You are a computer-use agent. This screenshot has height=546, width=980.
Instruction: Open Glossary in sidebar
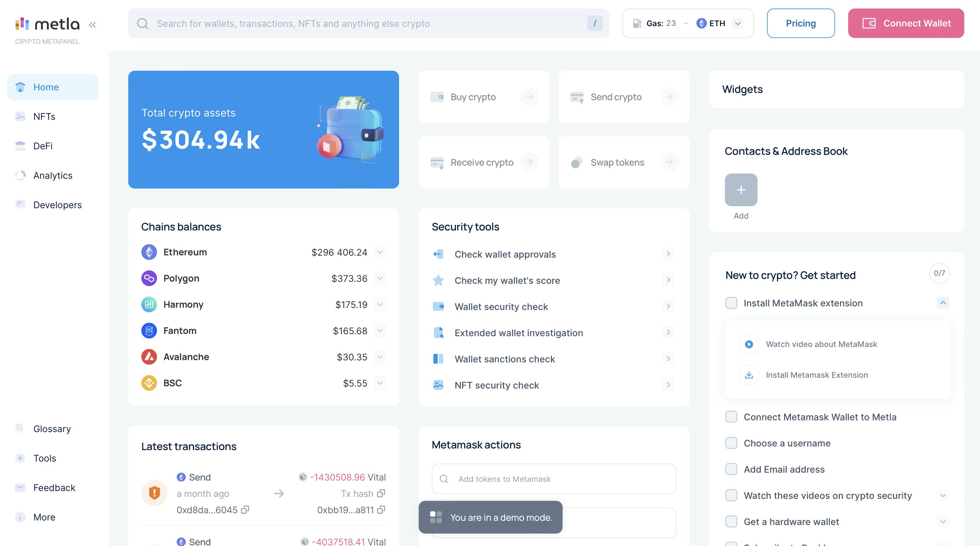(x=53, y=429)
